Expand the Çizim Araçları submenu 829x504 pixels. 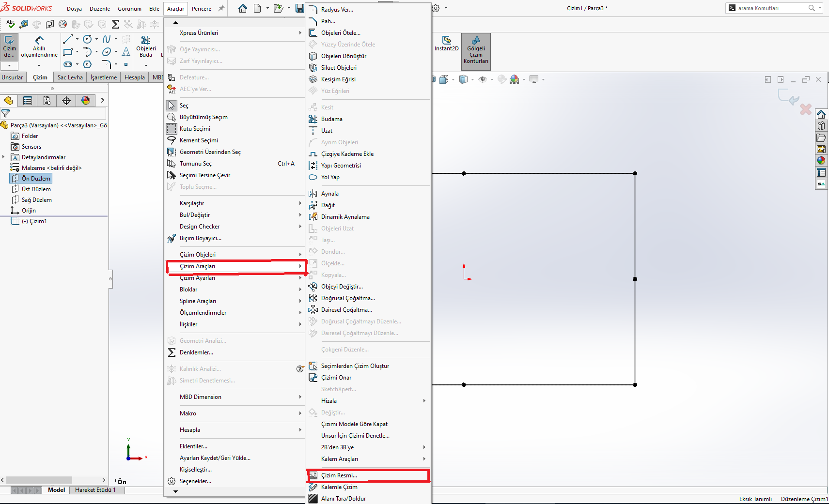point(236,266)
